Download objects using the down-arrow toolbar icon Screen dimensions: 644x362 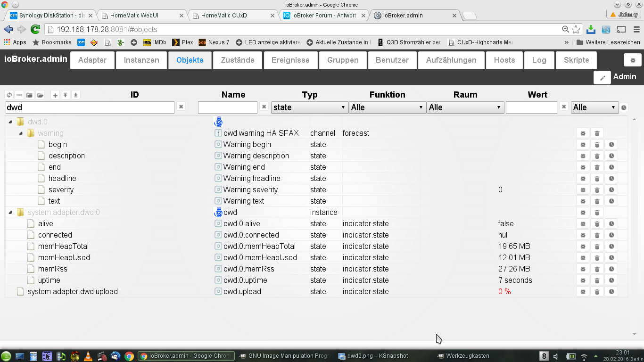76,95
